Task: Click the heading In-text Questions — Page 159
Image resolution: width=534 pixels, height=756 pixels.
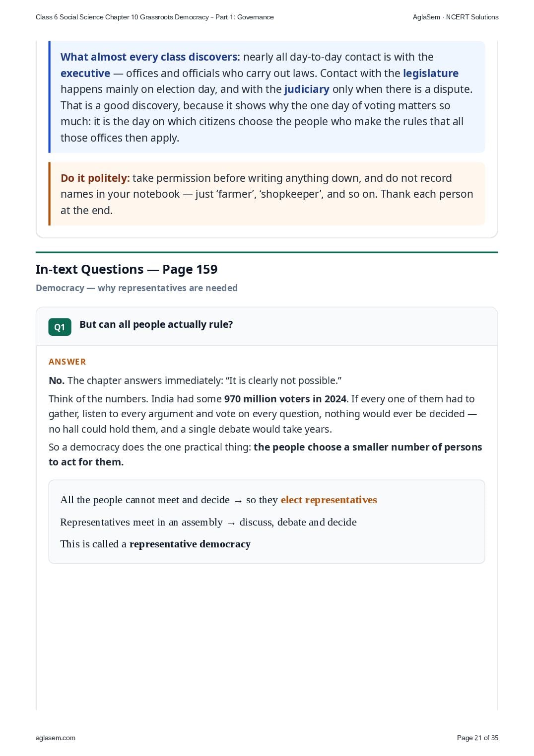Action: coord(127,269)
